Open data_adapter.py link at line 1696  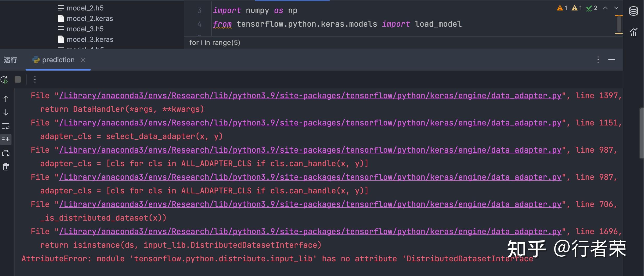(x=310, y=232)
